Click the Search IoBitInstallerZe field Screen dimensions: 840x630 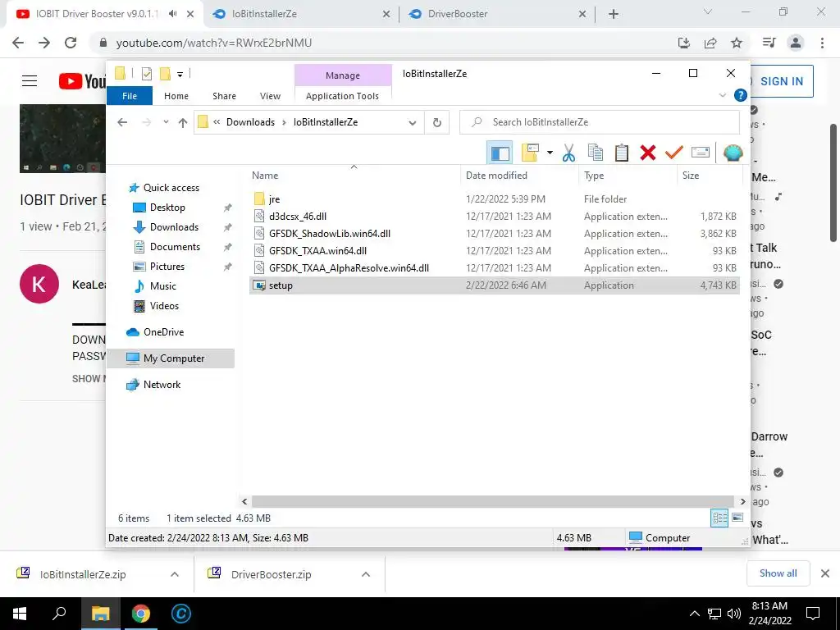click(600, 122)
